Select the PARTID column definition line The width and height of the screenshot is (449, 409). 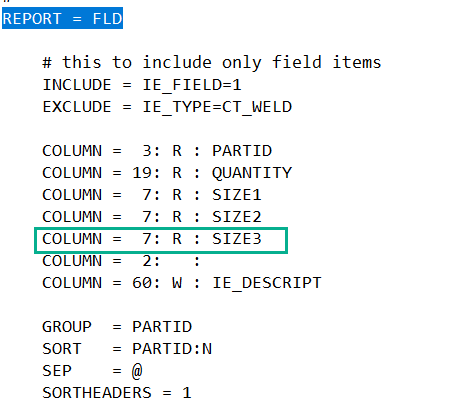[x=157, y=151]
